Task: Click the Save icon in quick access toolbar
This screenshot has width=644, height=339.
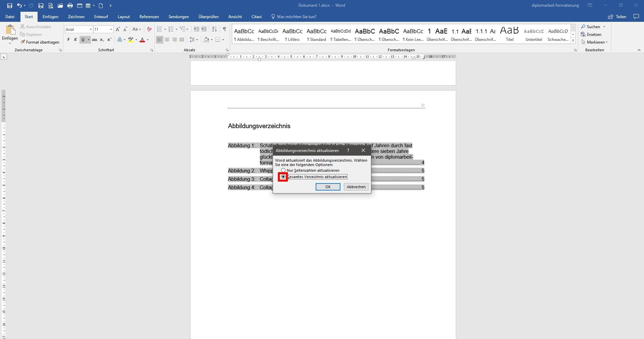Action: click(10, 5)
